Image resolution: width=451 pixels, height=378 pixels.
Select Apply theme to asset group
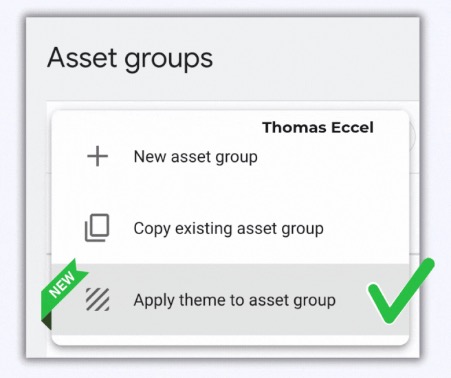pos(234,300)
